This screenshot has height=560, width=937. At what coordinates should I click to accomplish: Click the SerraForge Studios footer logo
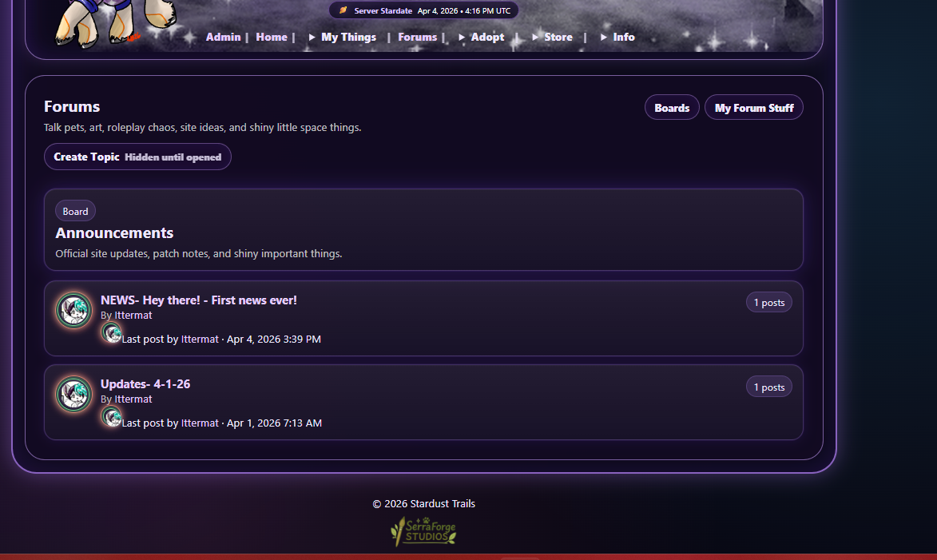coord(423,530)
